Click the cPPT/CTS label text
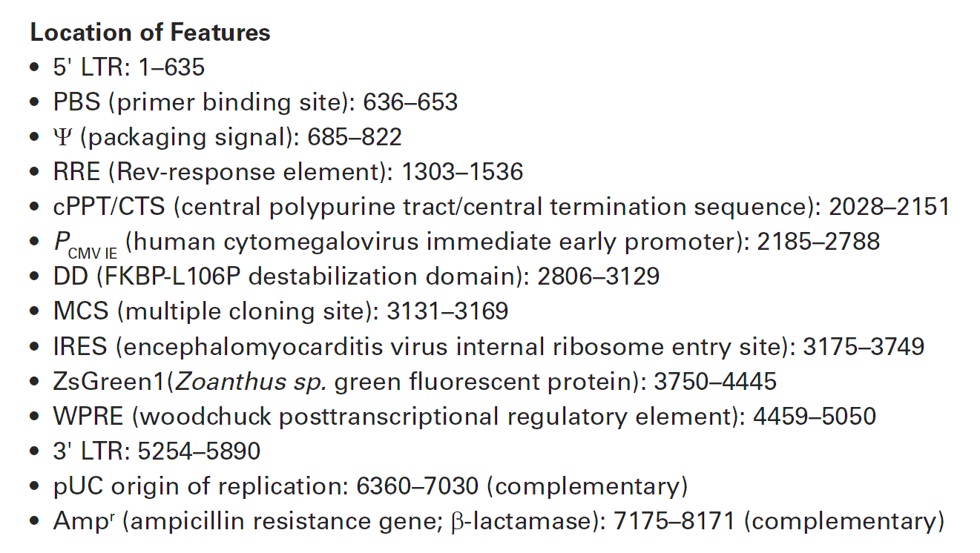The width and height of the screenshot is (980, 553). coord(109,206)
